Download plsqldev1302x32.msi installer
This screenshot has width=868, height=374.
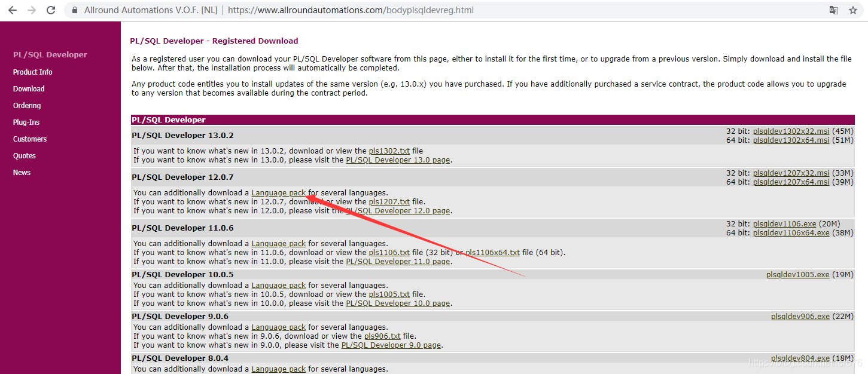[791, 131]
